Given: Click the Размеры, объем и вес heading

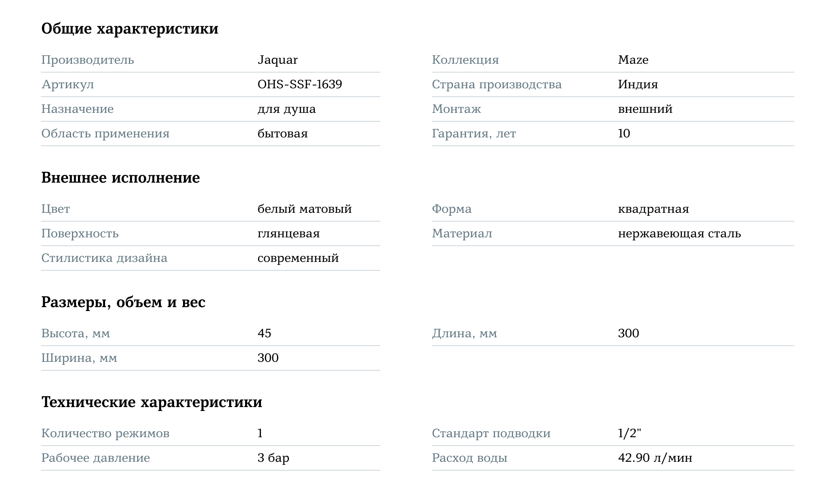Looking at the screenshot, I should click(x=123, y=302).
